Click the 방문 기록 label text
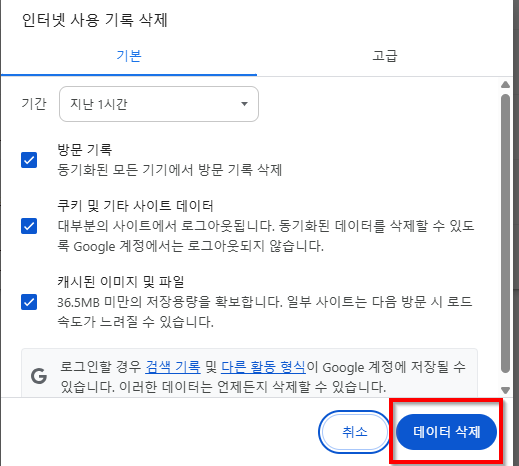 click(85, 150)
